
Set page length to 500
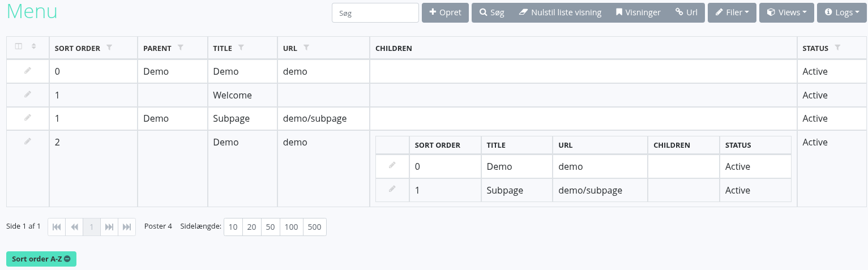click(315, 227)
